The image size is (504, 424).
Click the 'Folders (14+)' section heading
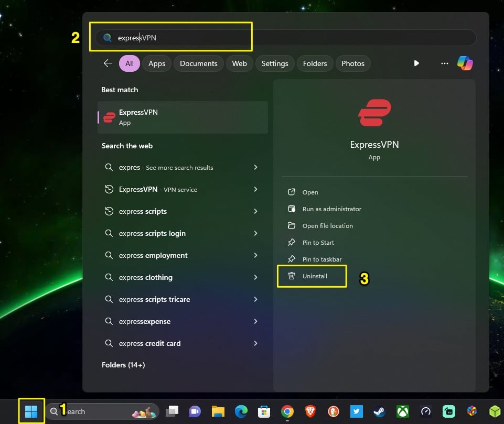[123, 365]
